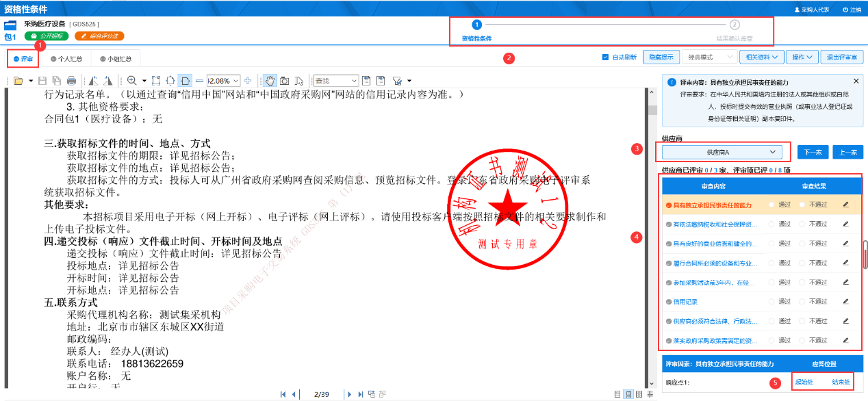Zoom out with the minus icon

(199, 81)
